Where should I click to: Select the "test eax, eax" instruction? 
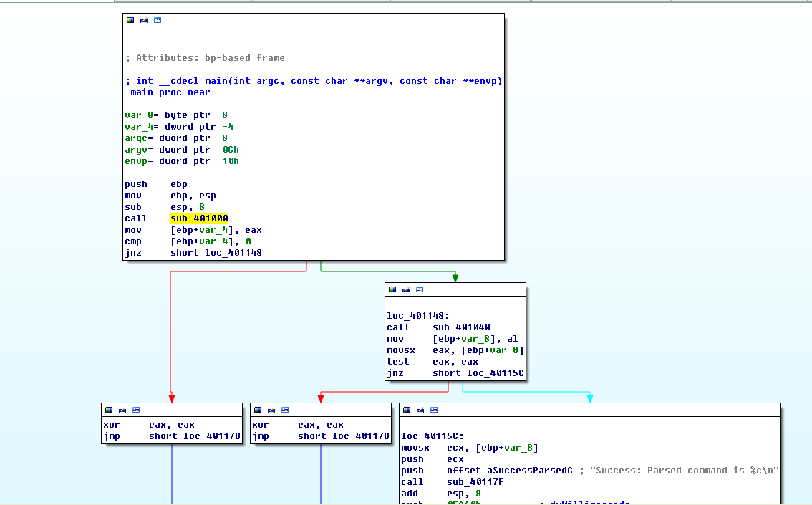(x=432, y=362)
